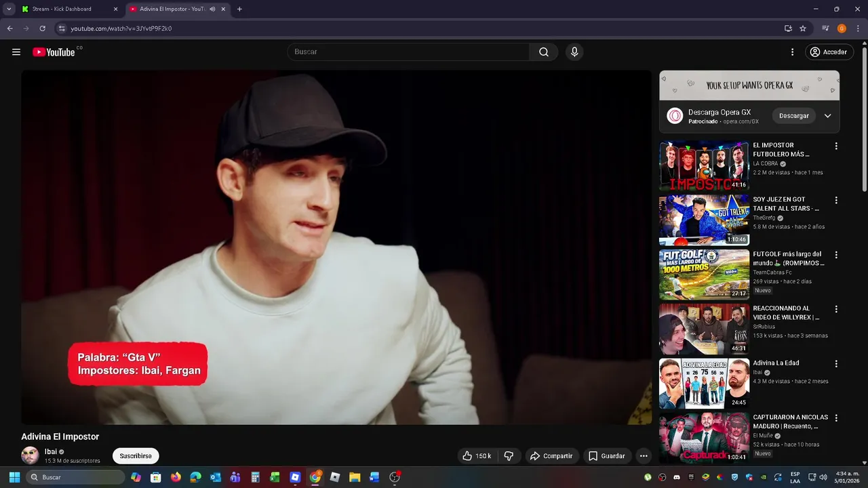Like the video with thumbs up

(476, 456)
